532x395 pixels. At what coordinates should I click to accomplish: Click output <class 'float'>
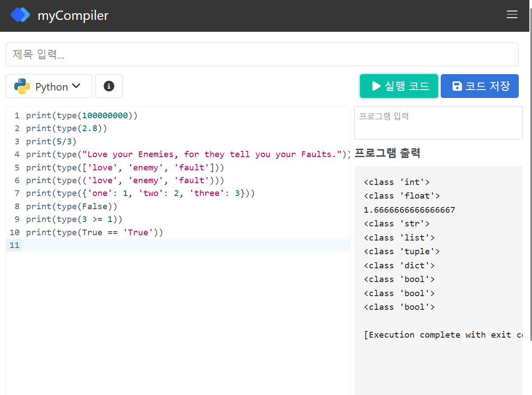point(402,196)
